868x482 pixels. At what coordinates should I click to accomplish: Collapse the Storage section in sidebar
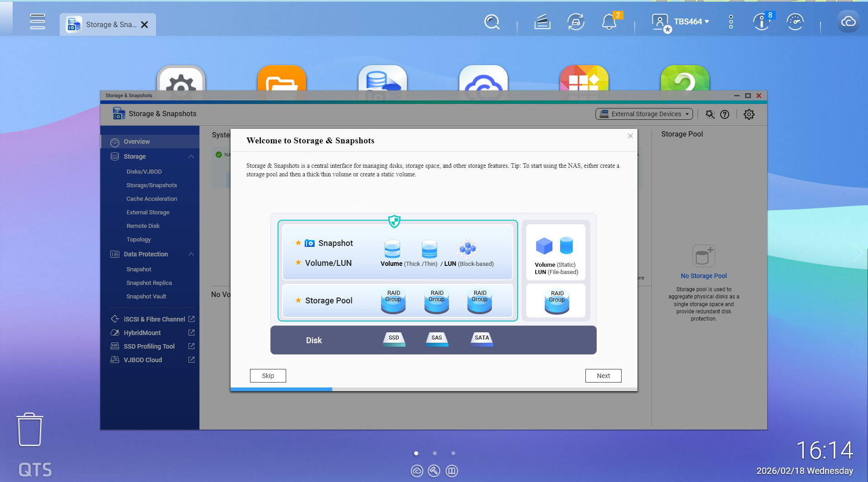(x=191, y=156)
